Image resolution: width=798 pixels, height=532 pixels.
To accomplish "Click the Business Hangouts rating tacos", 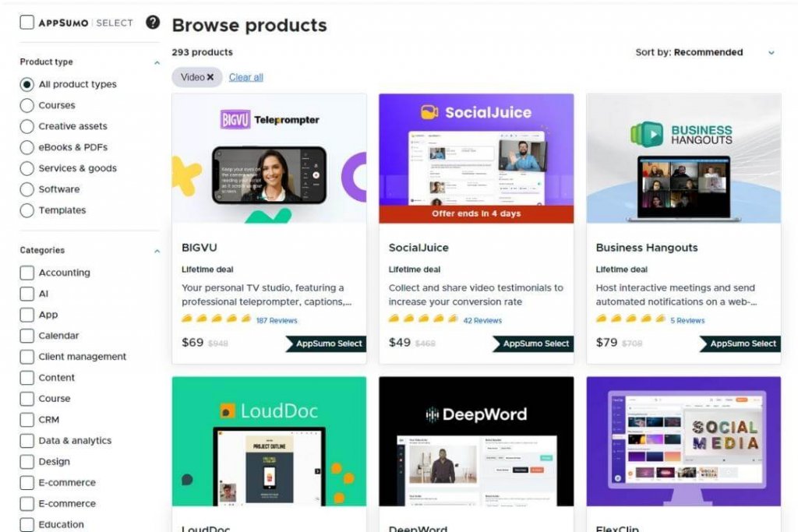I will pyautogui.click(x=630, y=319).
